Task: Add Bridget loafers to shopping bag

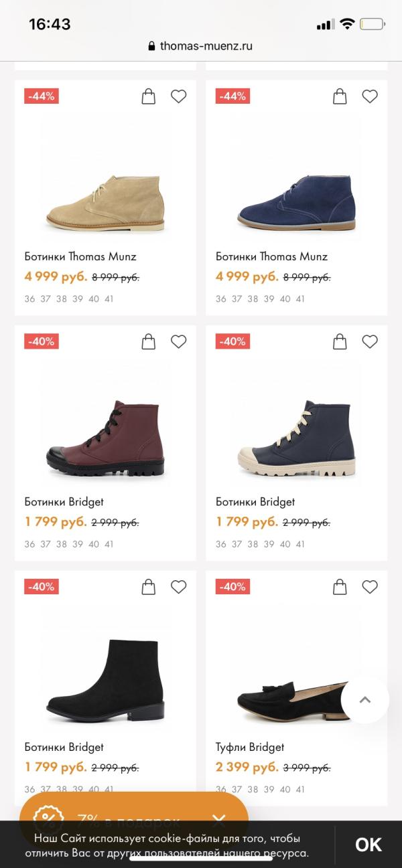Action: (x=340, y=587)
